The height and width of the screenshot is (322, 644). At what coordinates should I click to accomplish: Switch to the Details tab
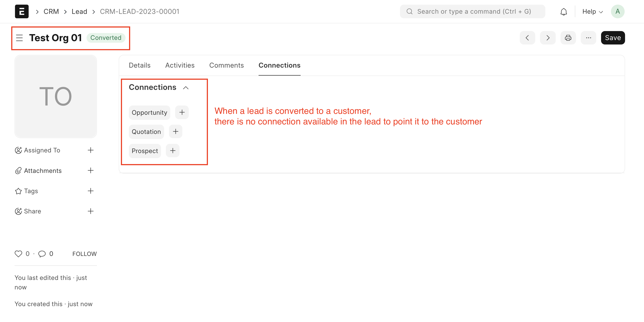click(x=139, y=65)
